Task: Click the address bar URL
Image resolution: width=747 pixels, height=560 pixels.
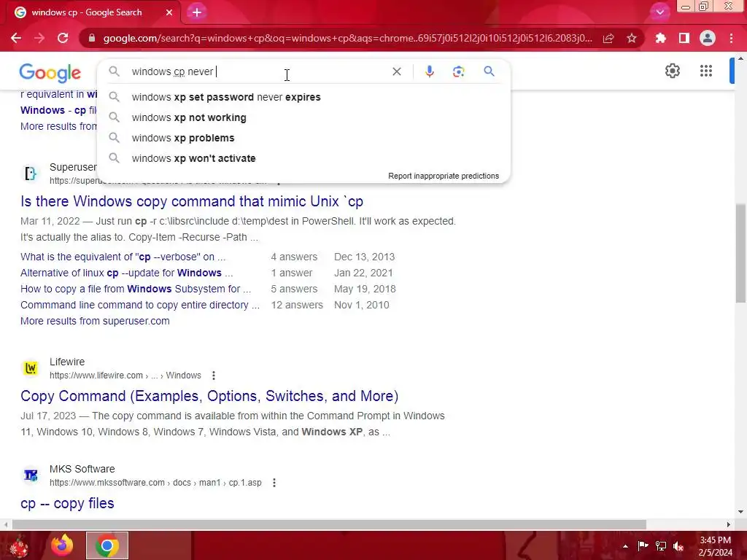Action: tap(347, 38)
